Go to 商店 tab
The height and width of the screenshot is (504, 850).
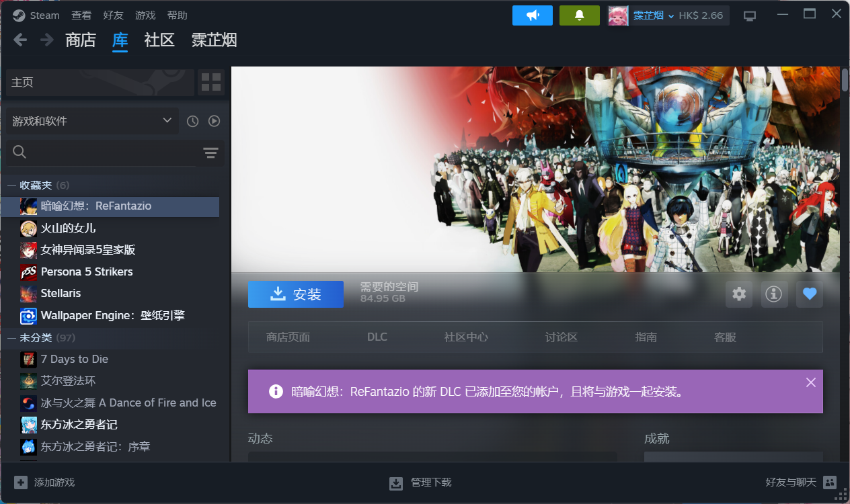(81, 40)
